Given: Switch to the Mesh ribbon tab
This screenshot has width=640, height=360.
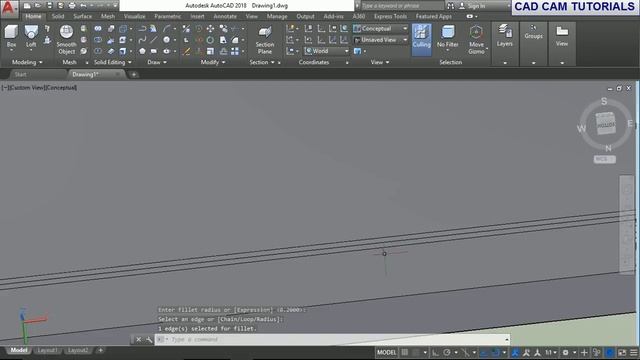Looking at the screenshot, I should 108,16.
